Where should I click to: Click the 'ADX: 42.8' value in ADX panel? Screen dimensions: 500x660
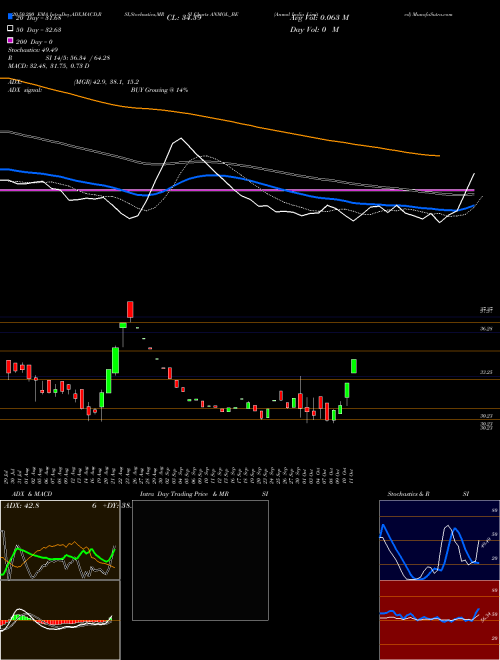[21, 506]
